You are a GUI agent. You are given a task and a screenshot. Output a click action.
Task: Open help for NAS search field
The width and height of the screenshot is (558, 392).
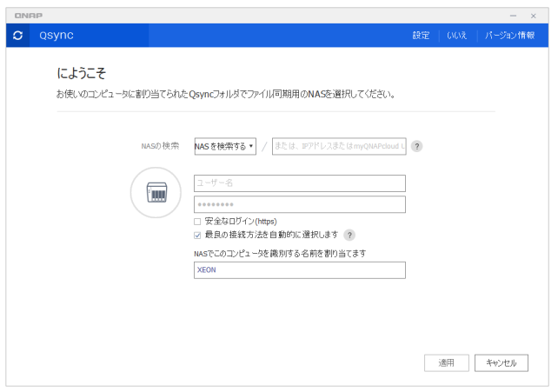click(416, 146)
